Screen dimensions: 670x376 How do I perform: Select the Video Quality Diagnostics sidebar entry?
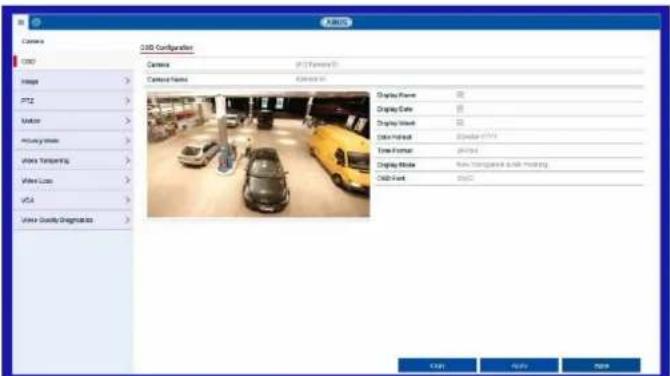click(73, 220)
